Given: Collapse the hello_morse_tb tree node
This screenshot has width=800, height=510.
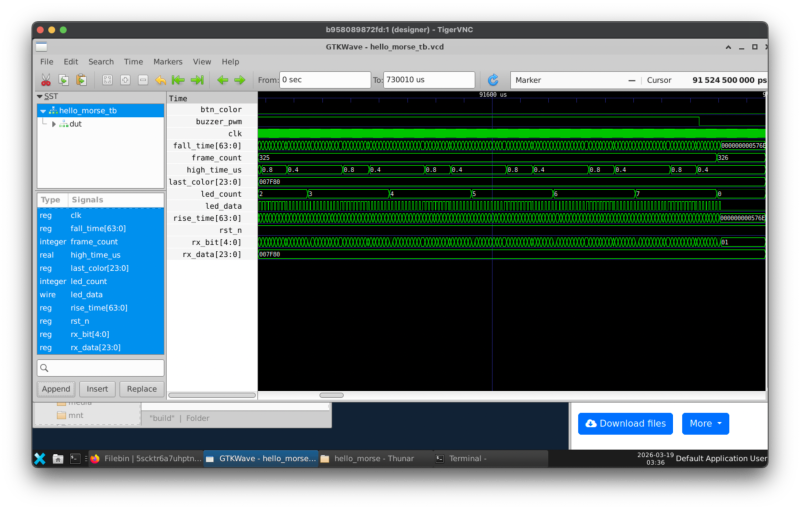Looking at the screenshot, I should click(x=43, y=111).
